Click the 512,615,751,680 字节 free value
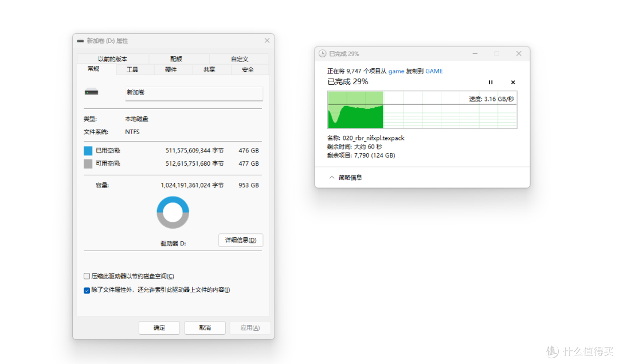Image resolution: width=619 pixels, height=364 pixels. click(195, 163)
